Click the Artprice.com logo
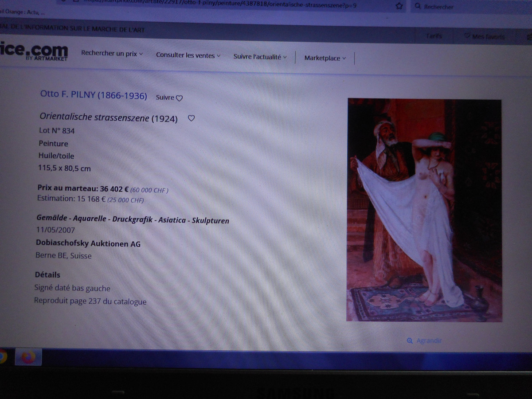 pos(34,51)
